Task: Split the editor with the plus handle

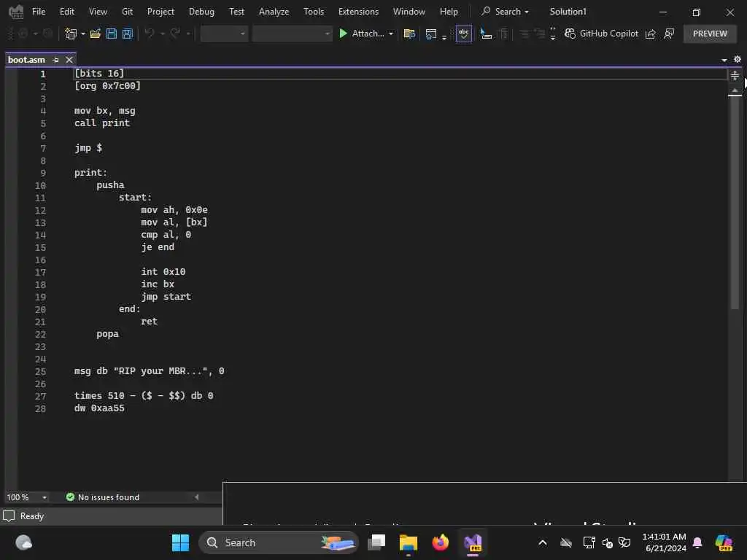Action: 735,75
